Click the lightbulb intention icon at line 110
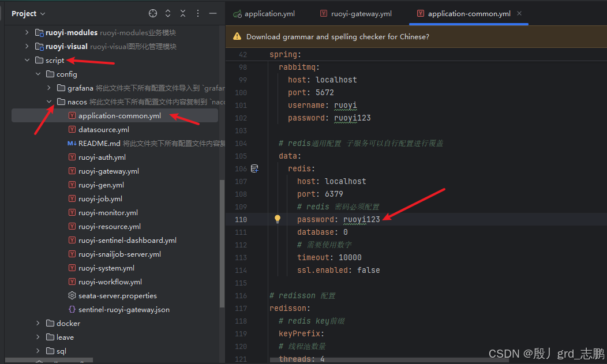This screenshot has height=364, width=607. pos(277,219)
